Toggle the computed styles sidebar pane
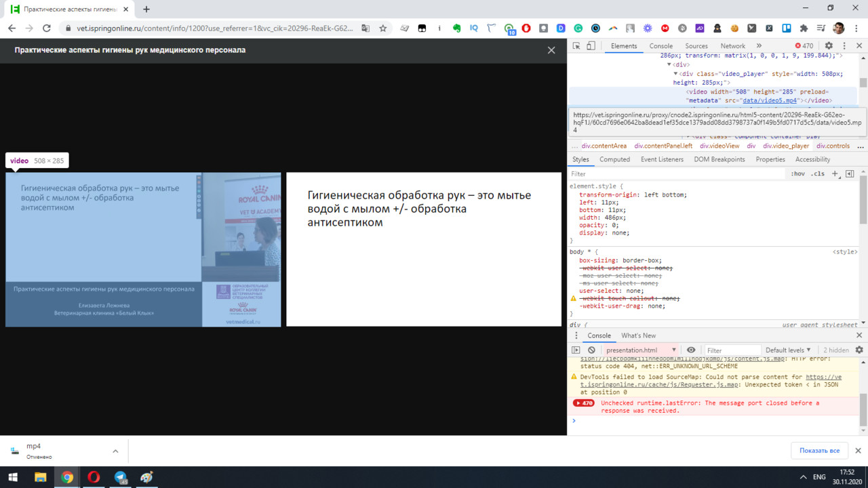The image size is (868, 488). pos(849,174)
